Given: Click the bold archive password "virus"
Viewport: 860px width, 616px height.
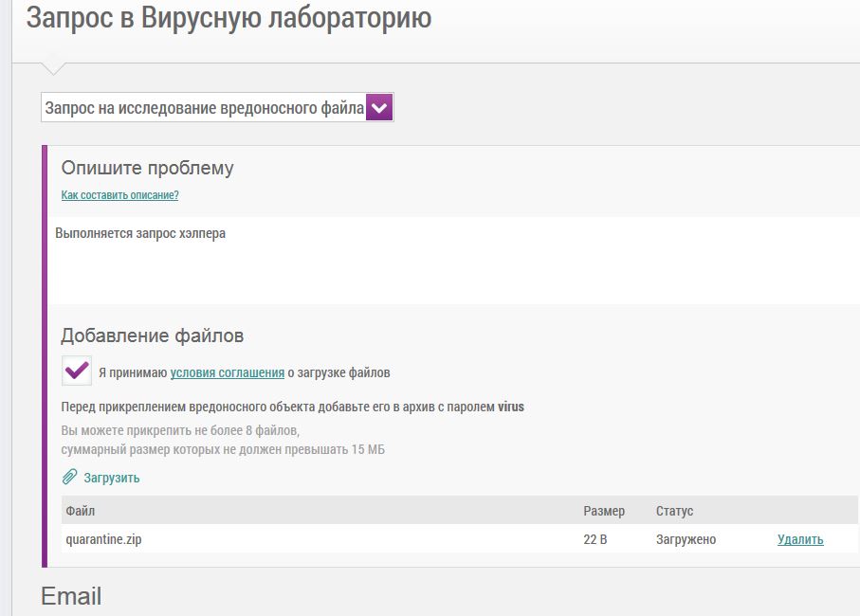Looking at the screenshot, I should tap(511, 407).
